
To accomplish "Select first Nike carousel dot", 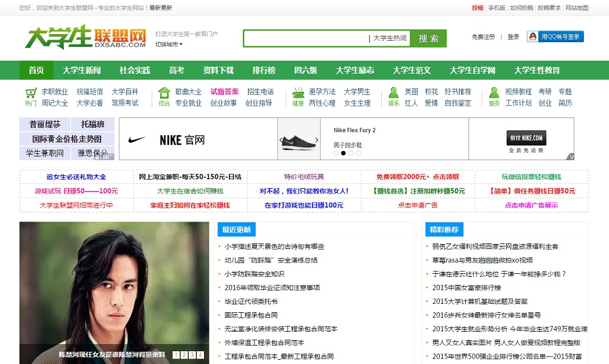I will pyautogui.click(x=336, y=153).
